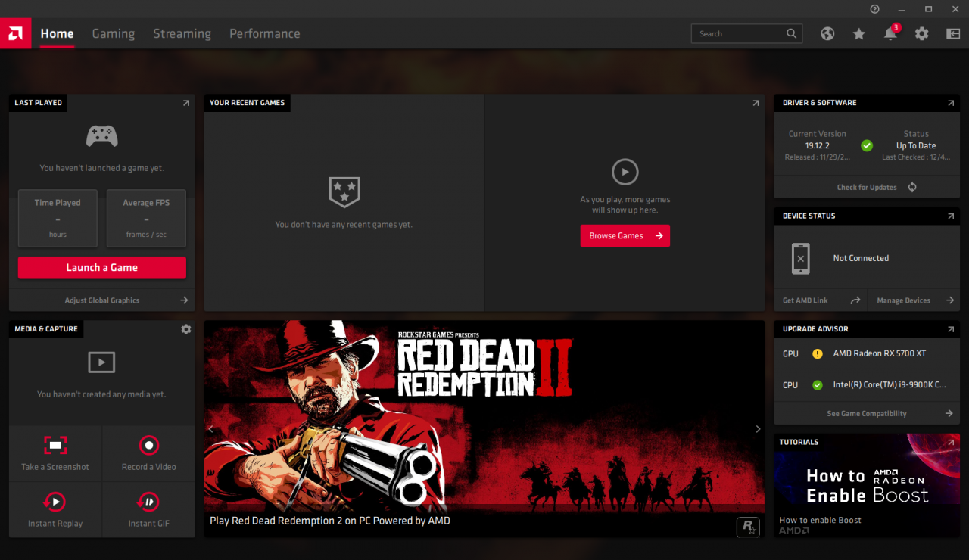Click the Intel(R) Core(TM) i9-9900K text

(x=890, y=385)
